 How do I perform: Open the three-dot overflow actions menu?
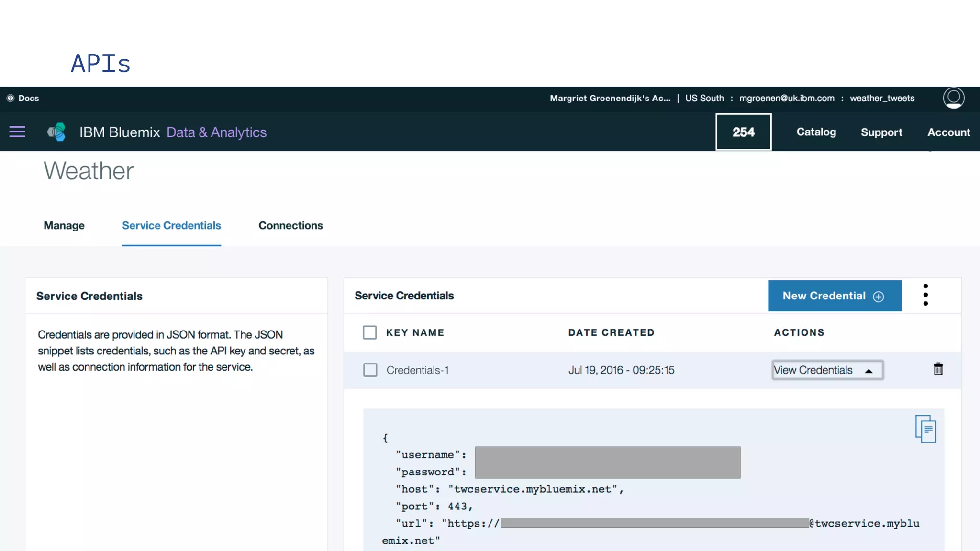coord(925,295)
